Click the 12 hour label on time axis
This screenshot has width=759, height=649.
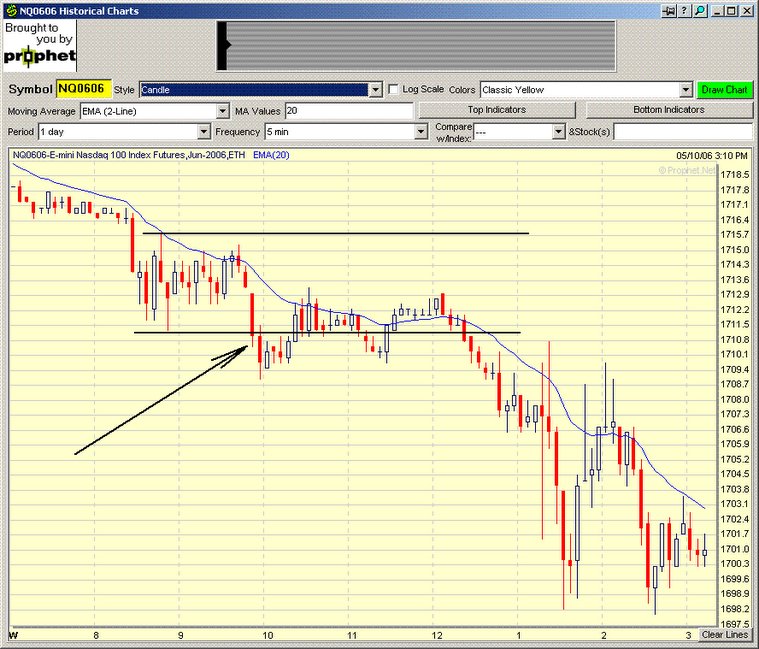(x=437, y=635)
